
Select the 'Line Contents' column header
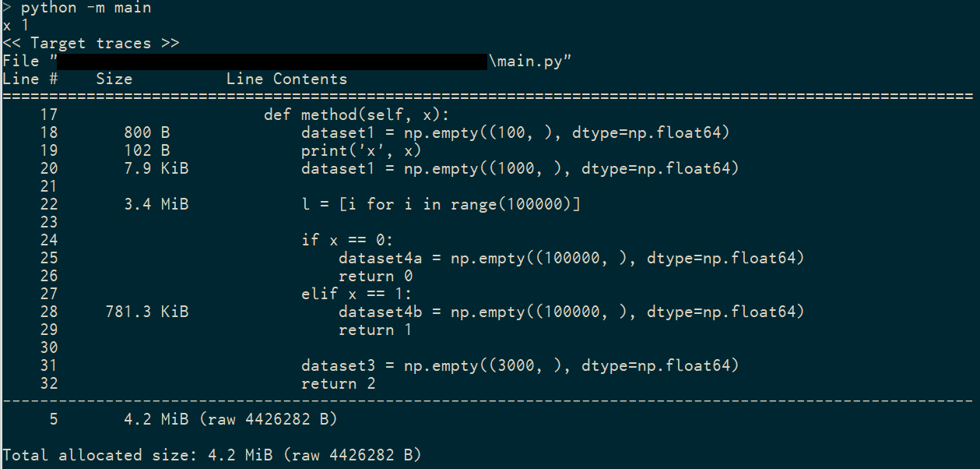coord(286,79)
